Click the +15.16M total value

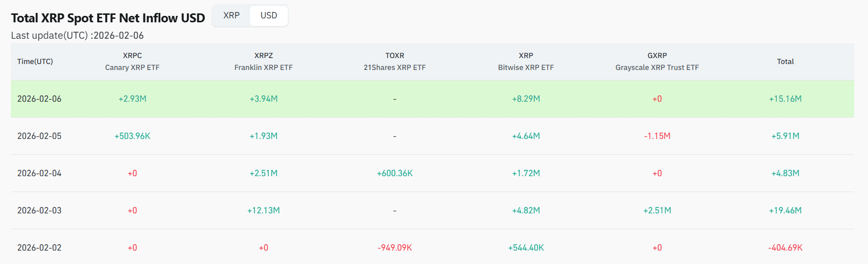[785, 99]
